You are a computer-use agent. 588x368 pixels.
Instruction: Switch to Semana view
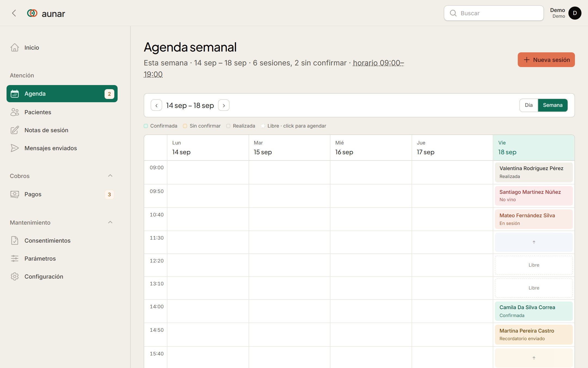553,105
